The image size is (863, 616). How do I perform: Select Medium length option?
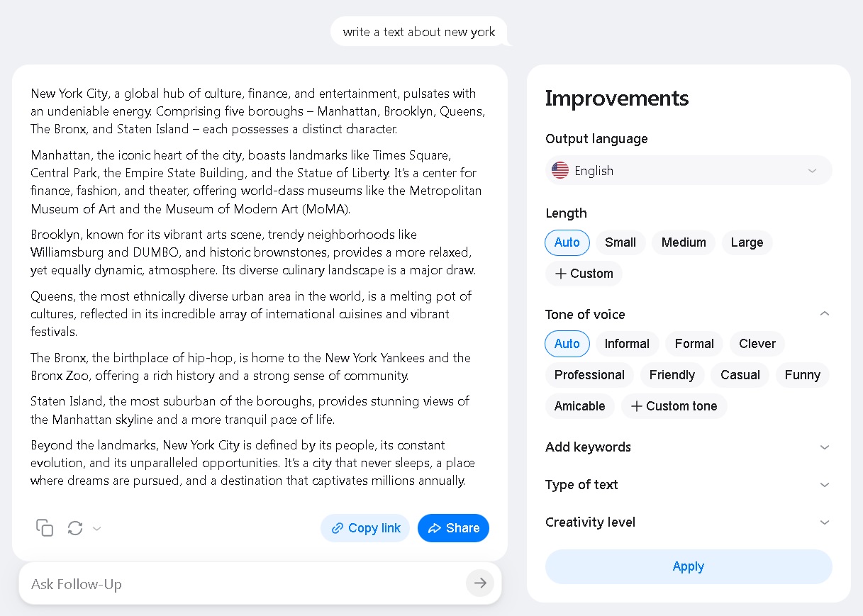pos(684,242)
